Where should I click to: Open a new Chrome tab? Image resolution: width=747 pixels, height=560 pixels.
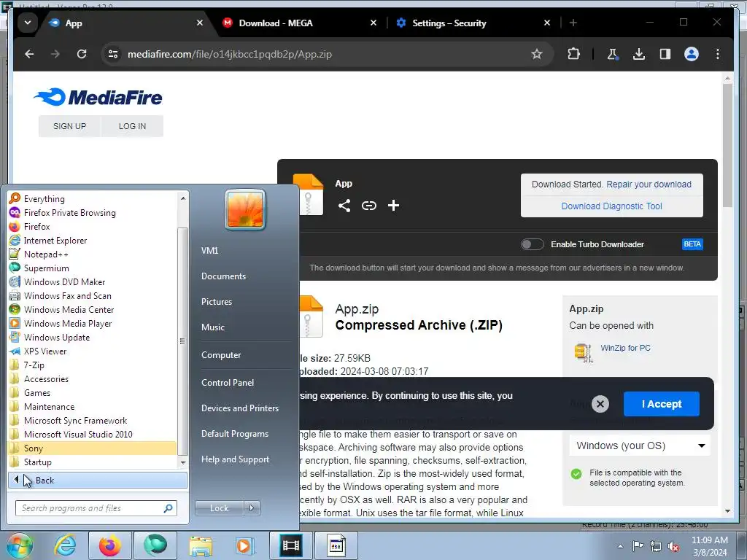click(x=573, y=23)
